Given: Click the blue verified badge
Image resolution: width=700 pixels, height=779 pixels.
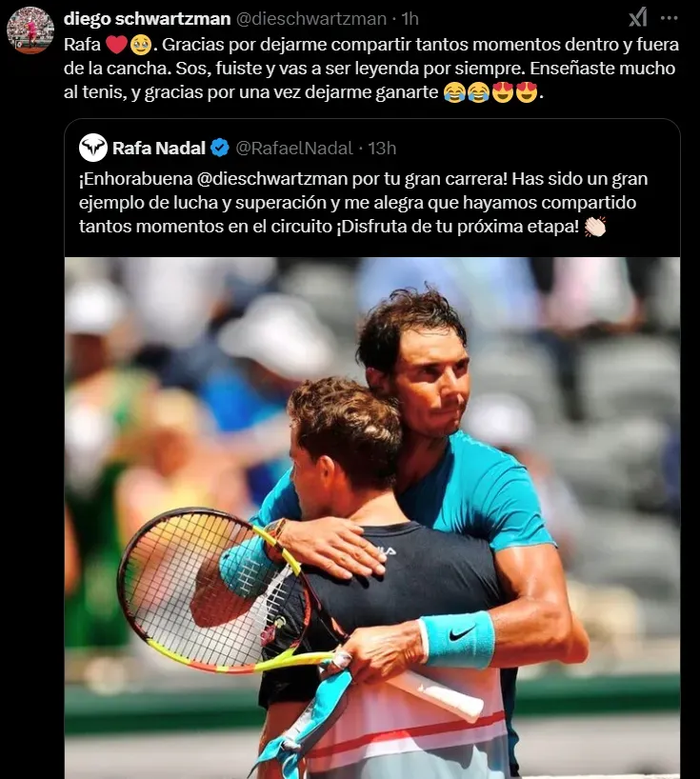Looking at the screenshot, I should [220, 148].
